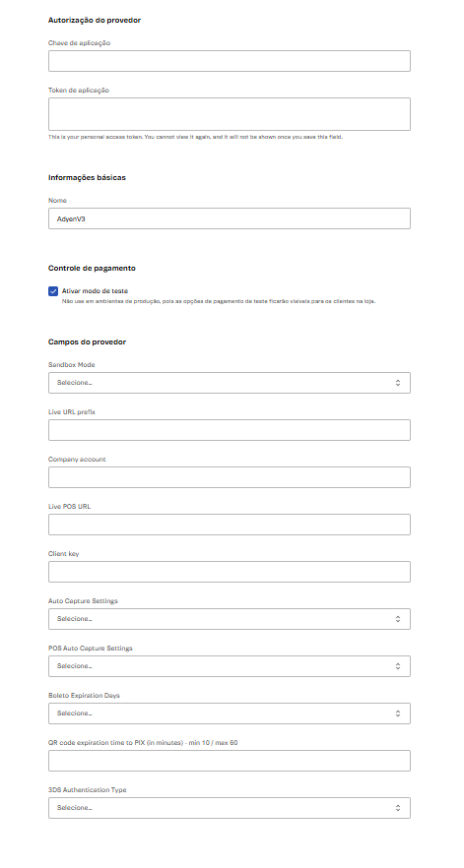Expand the POS Auto Capture Settings dropdown
This screenshot has height=868, width=464.
[x=229, y=666]
